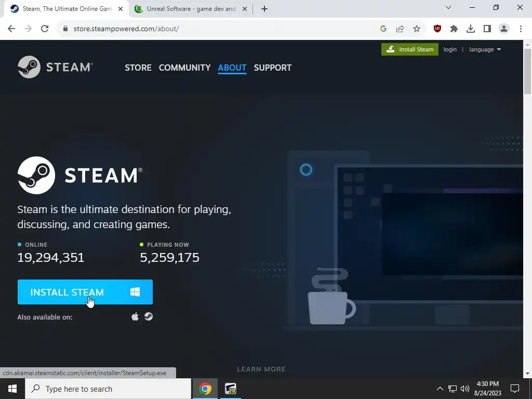This screenshot has width=532, height=399.
Task: Click the login link
Action: pyautogui.click(x=450, y=49)
